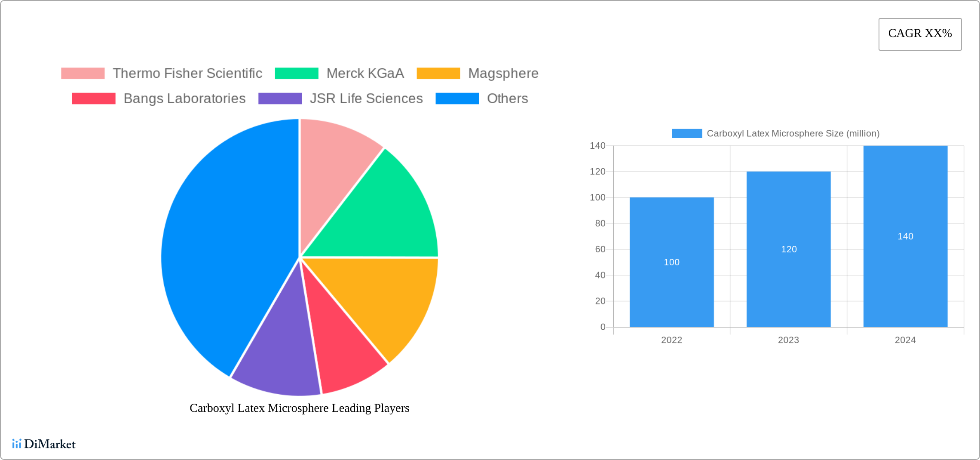
Task: Click the Others blue legend swatch
Action: 457,98
